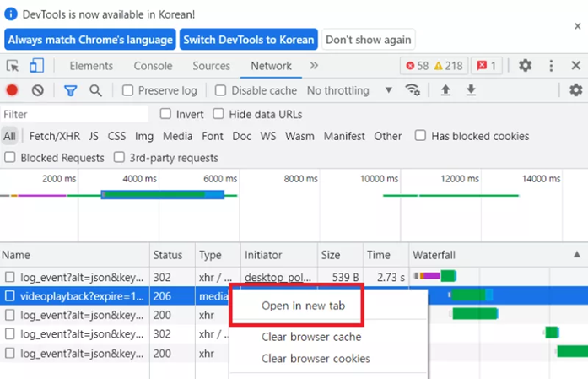Clear the network log

click(x=37, y=90)
